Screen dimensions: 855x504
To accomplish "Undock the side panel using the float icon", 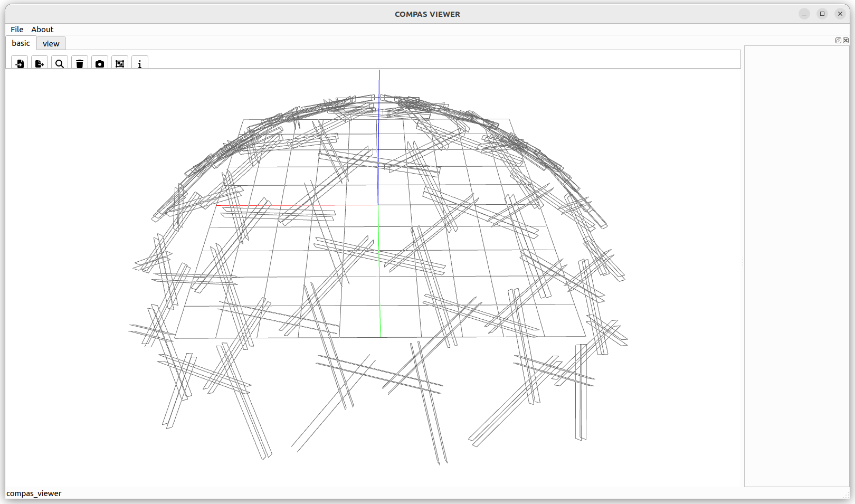I will [x=838, y=40].
